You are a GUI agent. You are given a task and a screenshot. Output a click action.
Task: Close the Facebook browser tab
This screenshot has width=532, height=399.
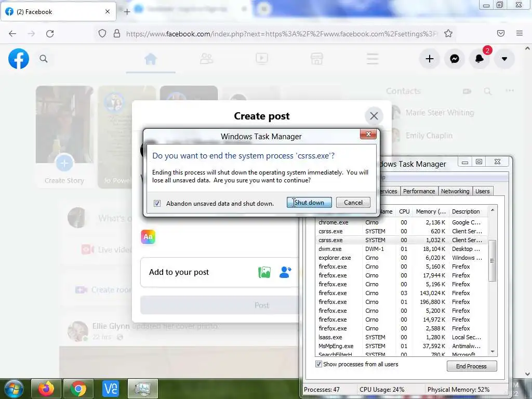click(108, 11)
